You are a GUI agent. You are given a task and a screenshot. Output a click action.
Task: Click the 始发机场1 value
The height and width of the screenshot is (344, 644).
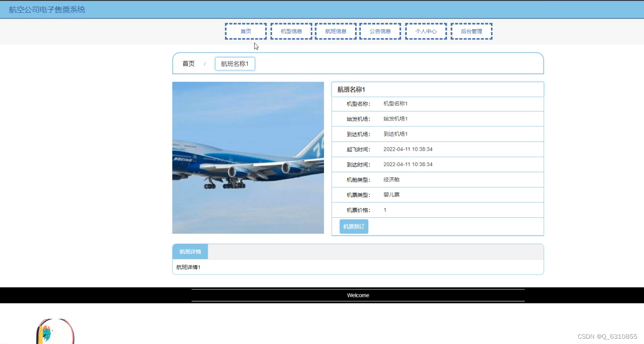[x=395, y=119]
